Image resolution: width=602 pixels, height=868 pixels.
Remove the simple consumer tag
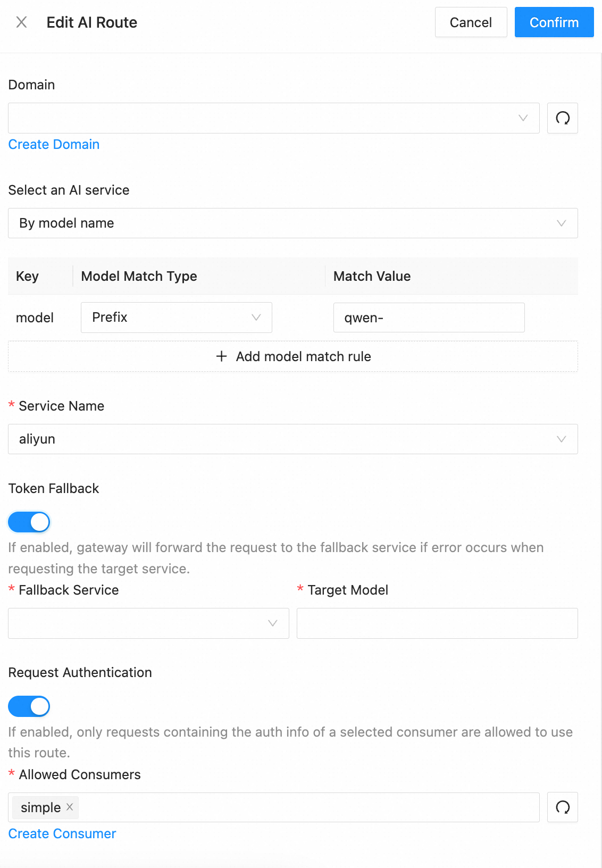69,807
